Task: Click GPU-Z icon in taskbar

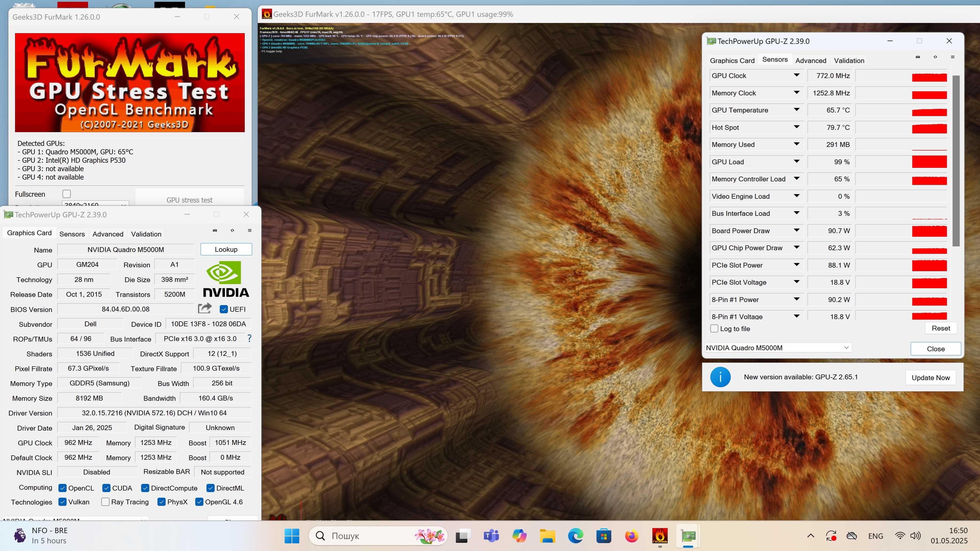Action: click(688, 536)
